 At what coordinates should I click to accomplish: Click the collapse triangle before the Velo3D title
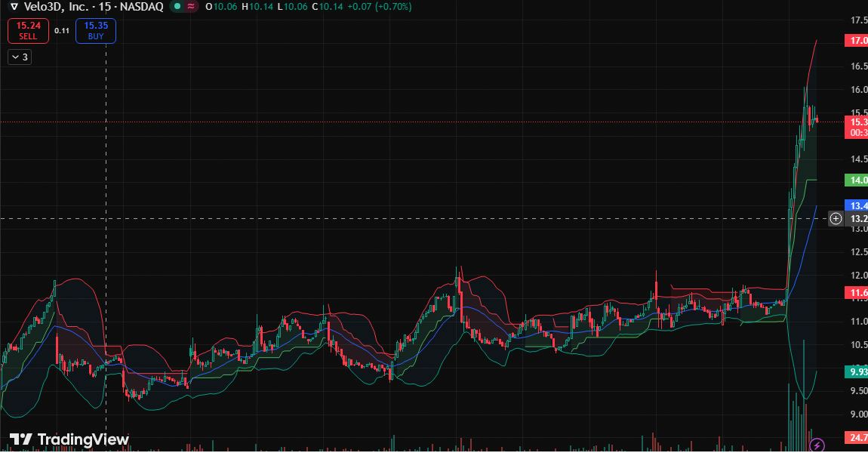click(x=14, y=7)
